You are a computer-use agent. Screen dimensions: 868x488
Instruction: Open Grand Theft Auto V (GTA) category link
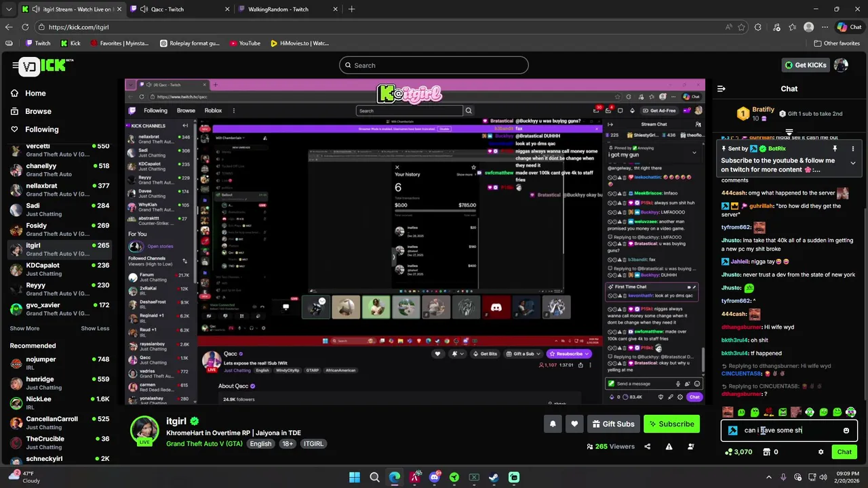pyautogui.click(x=204, y=444)
